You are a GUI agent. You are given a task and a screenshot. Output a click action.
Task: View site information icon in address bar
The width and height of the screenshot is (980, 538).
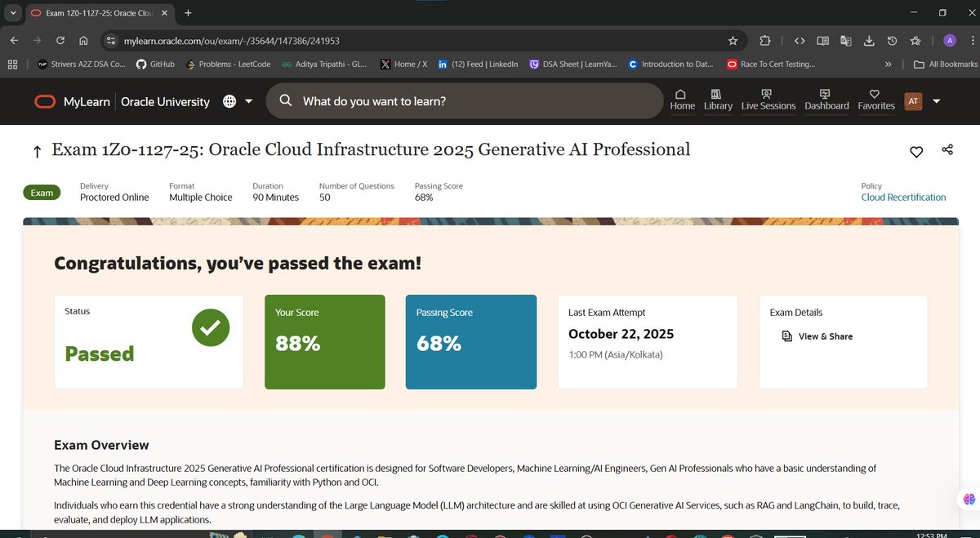[x=111, y=41]
